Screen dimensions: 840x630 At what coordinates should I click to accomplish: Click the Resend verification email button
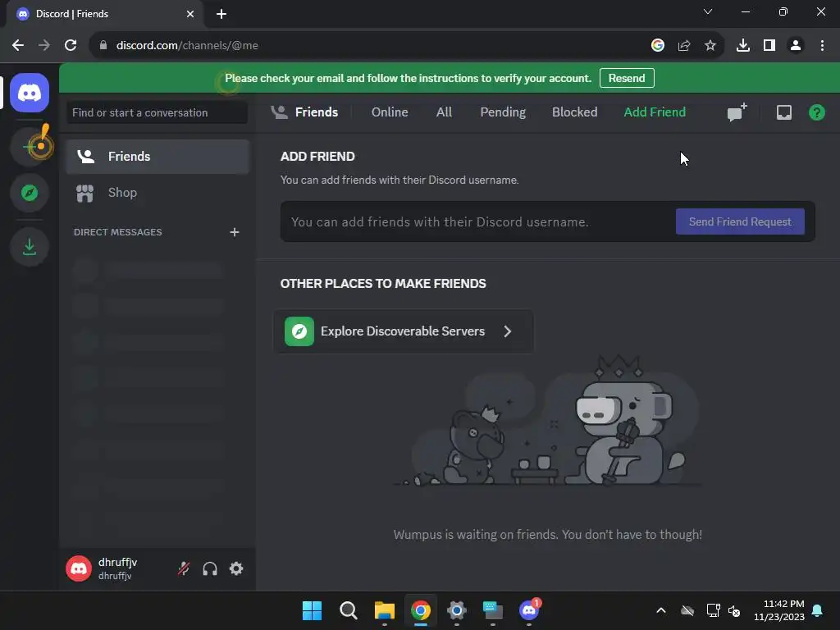[x=626, y=78]
